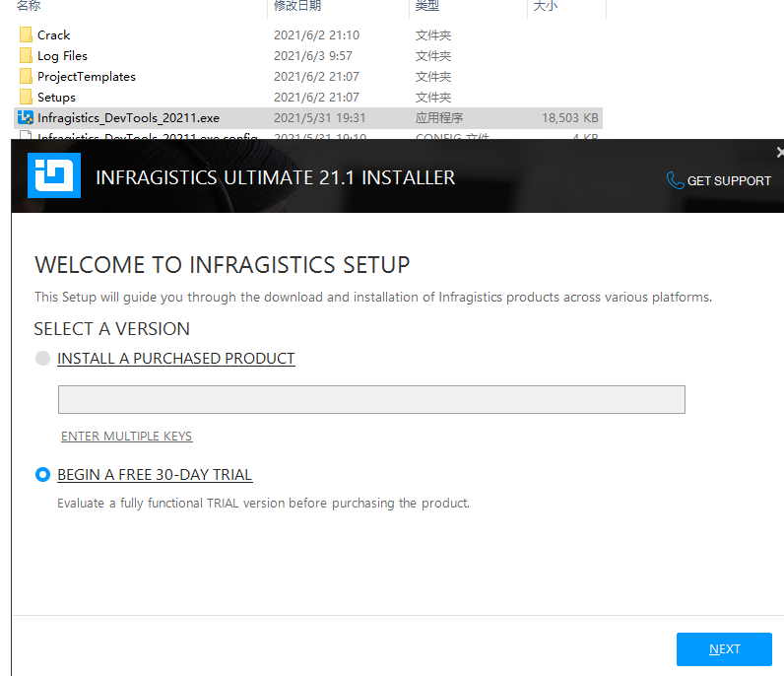Image resolution: width=784 pixels, height=676 pixels.
Task: Sort files by the 大小 column header
Action: 545,6
